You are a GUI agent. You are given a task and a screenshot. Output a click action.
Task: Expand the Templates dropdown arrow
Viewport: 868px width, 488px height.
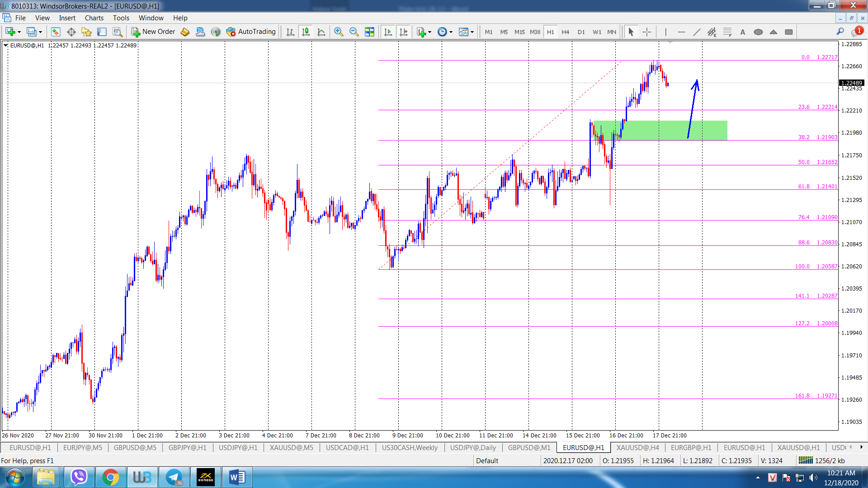[x=472, y=32]
